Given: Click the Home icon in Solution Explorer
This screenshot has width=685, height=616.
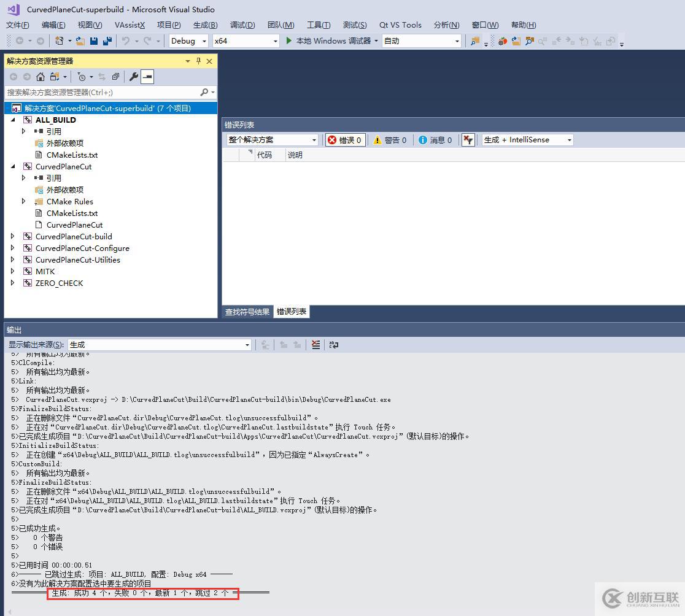Looking at the screenshot, I should [40, 77].
